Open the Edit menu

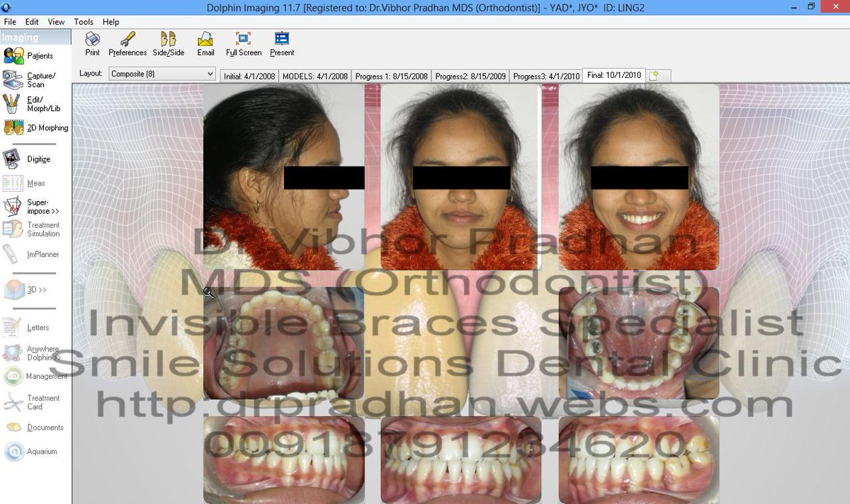(x=32, y=22)
